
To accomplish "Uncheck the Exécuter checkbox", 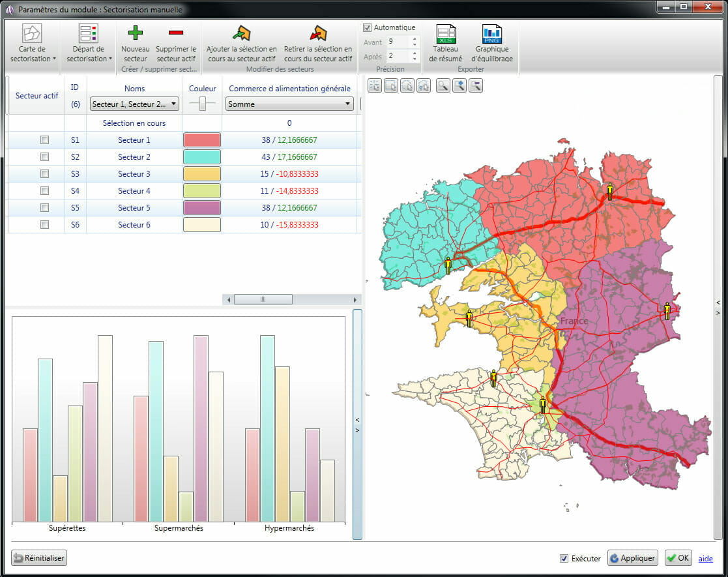I will coord(564,558).
